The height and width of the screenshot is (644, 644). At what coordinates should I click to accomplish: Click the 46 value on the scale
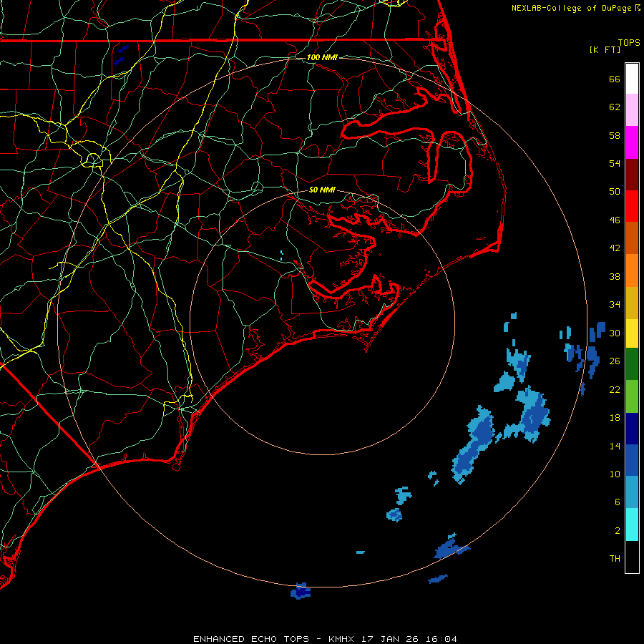coord(615,220)
